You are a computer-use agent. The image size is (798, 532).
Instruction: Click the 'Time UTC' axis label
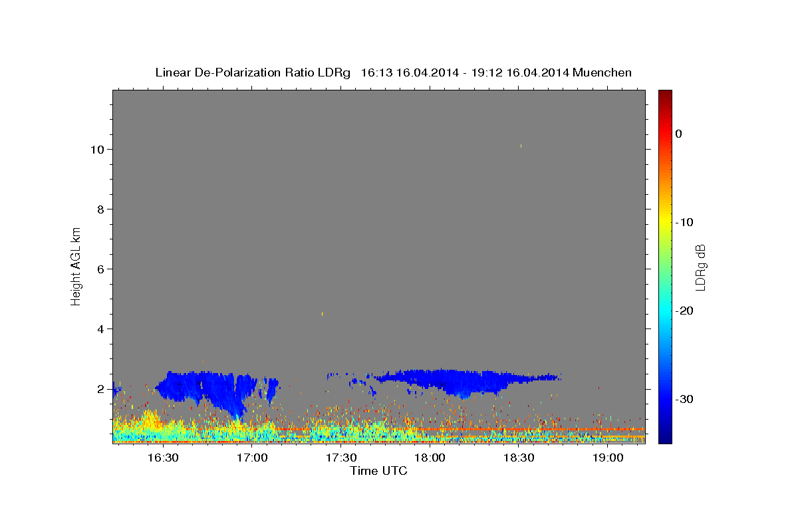[378, 471]
